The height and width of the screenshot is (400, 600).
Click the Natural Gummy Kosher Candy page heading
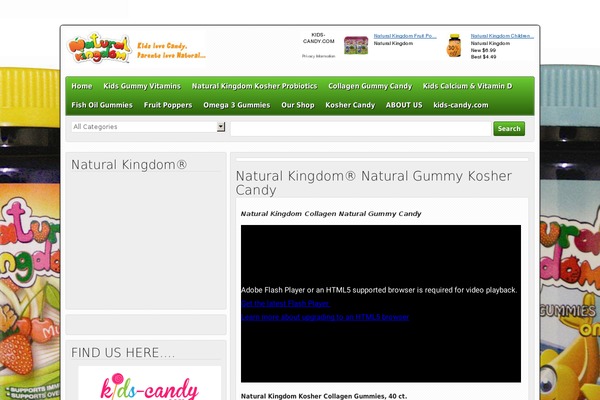pos(373,183)
